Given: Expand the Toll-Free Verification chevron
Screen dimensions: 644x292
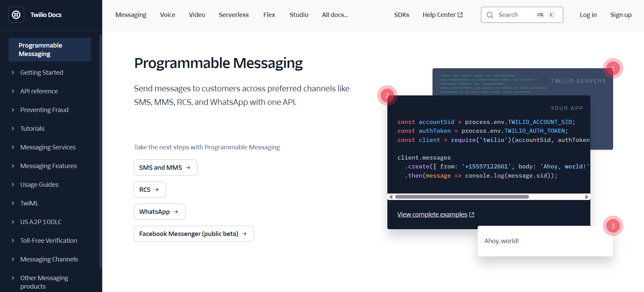Looking at the screenshot, I should point(13,240).
